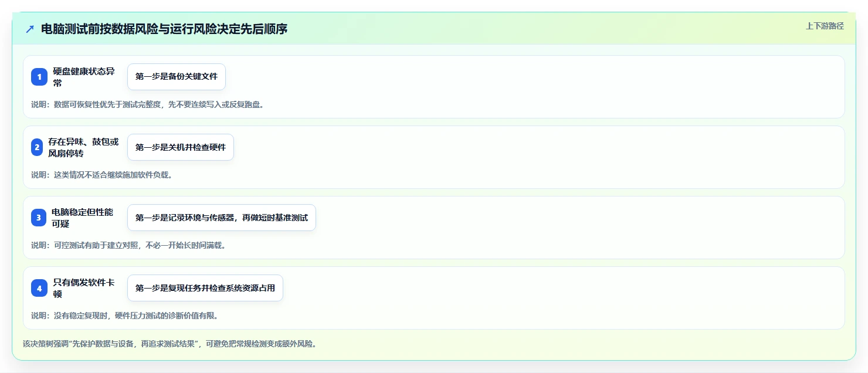Click step number badge 4
The height and width of the screenshot is (373, 868).
click(39, 288)
